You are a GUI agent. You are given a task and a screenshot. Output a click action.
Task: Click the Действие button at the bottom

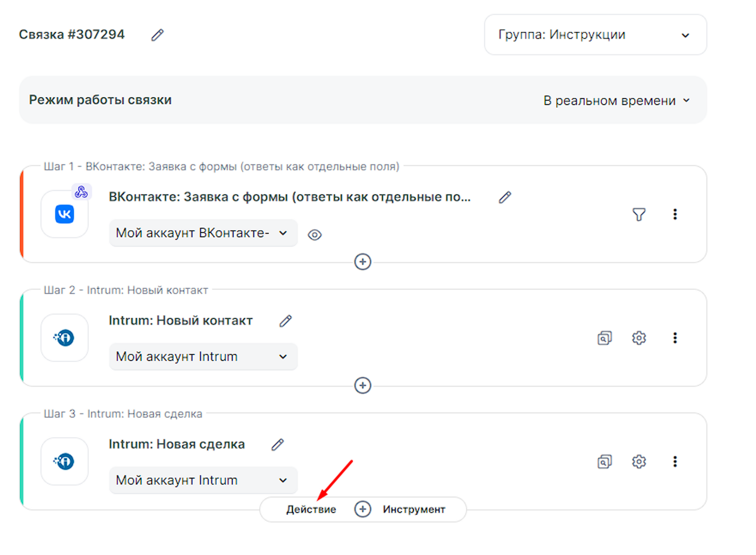click(x=311, y=510)
